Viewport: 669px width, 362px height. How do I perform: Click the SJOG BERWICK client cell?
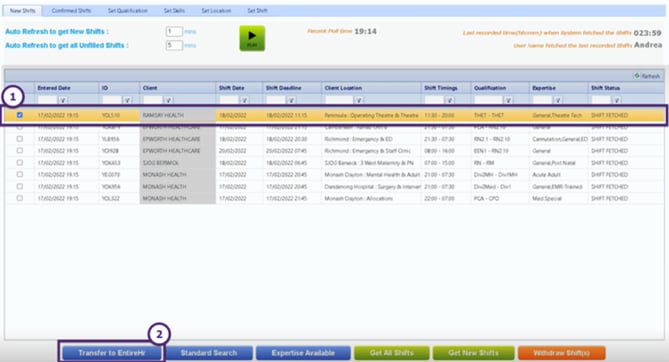click(177, 163)
